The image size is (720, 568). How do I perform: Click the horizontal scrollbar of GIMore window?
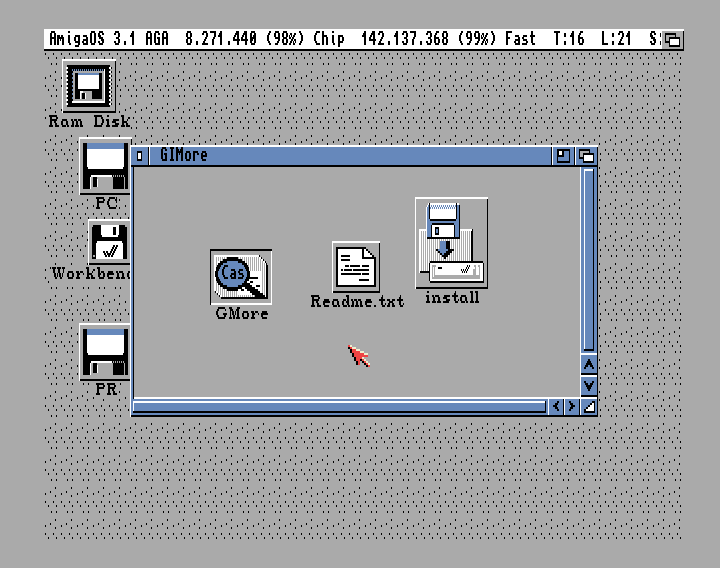(339, 406)
